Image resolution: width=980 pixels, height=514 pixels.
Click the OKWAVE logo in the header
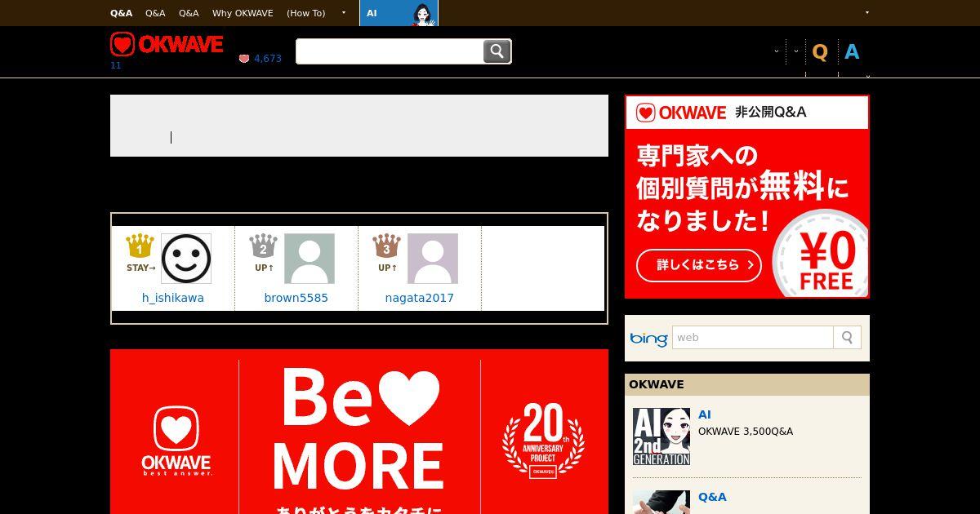[x=167, y=44]
